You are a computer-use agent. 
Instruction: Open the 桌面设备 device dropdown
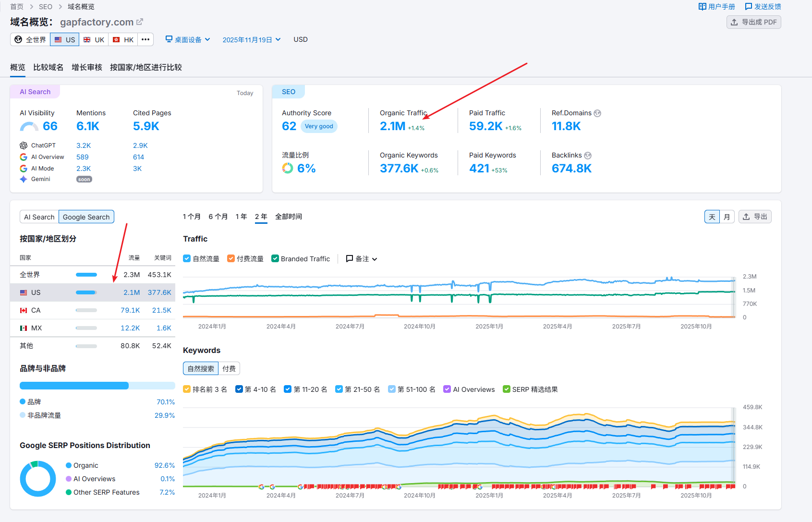188,39
